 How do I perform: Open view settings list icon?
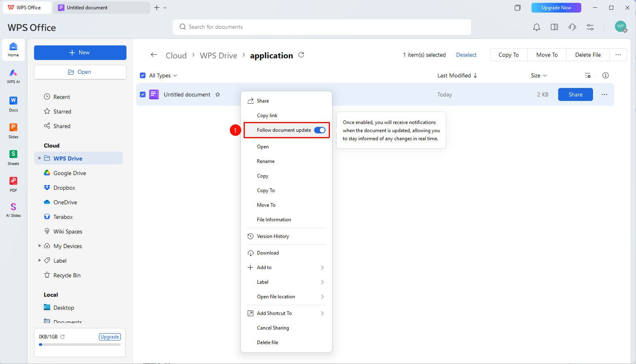click(x=588, y=75)
